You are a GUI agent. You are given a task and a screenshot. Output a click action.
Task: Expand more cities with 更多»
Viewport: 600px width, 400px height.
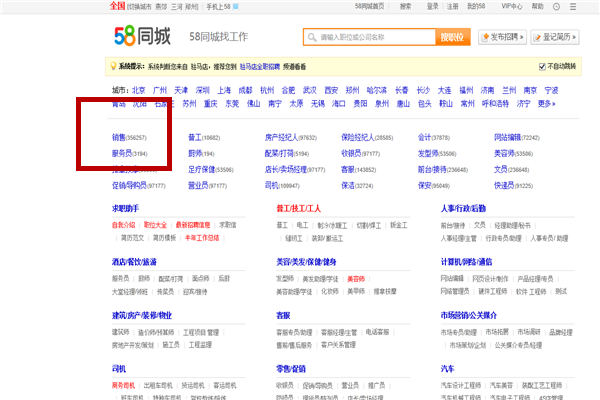point(546,104)
